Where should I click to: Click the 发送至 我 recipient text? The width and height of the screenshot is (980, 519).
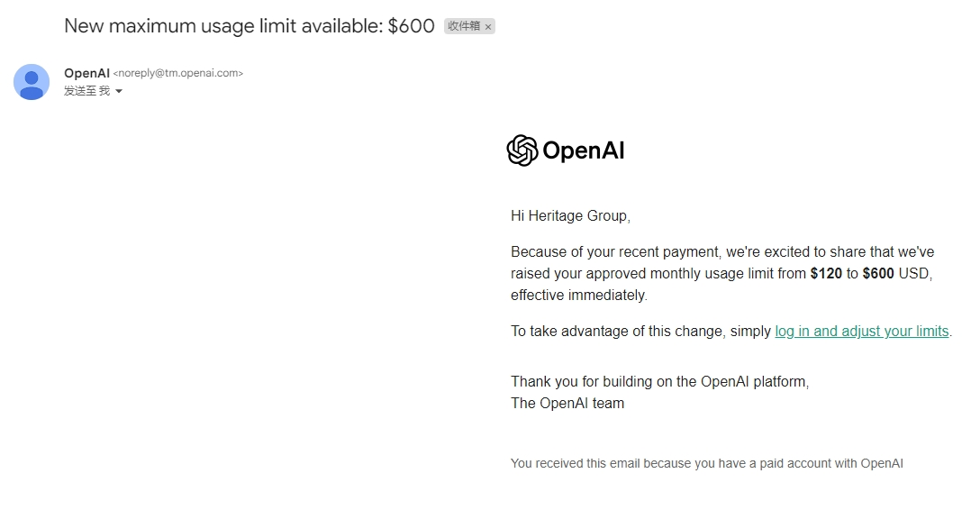[86, 91]
